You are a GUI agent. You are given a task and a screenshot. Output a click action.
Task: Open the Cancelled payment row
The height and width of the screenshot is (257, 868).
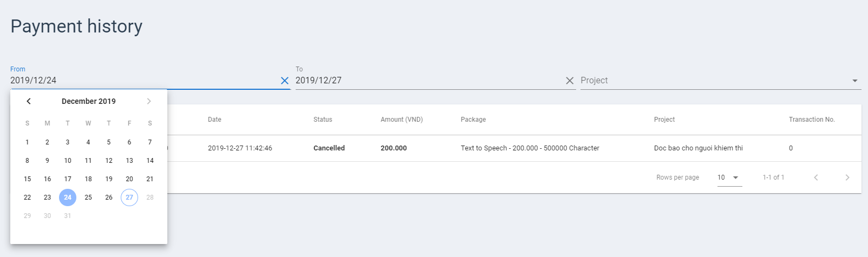[x=514, y=148]
